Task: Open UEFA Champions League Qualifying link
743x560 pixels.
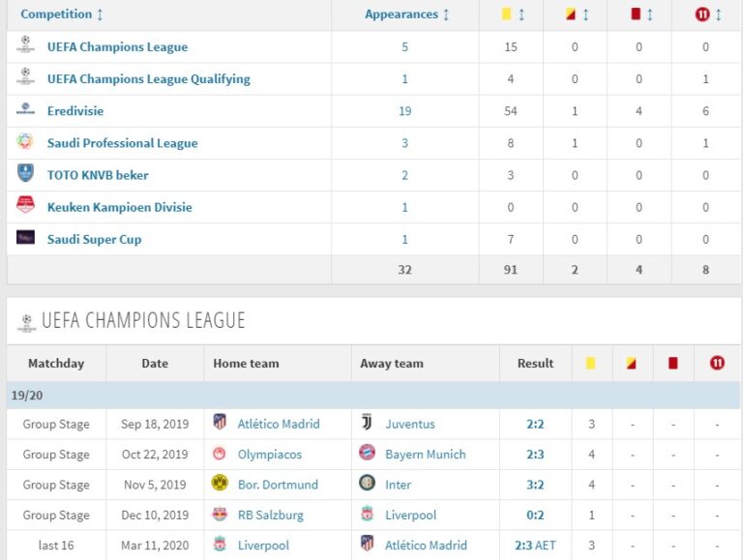Action: coord(148,79)
